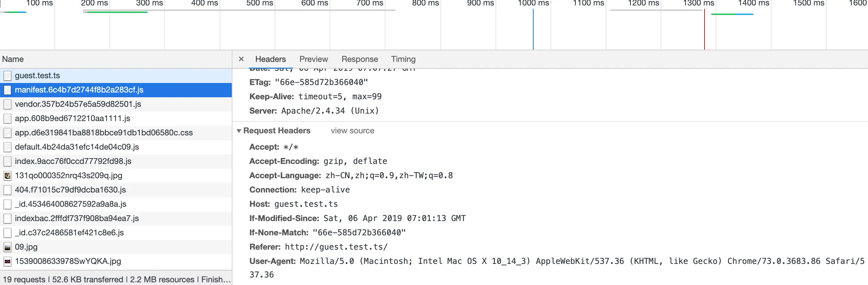This screenshot has height=285, width=868.
Task: Open the Response tab
Action: (360, 59)
